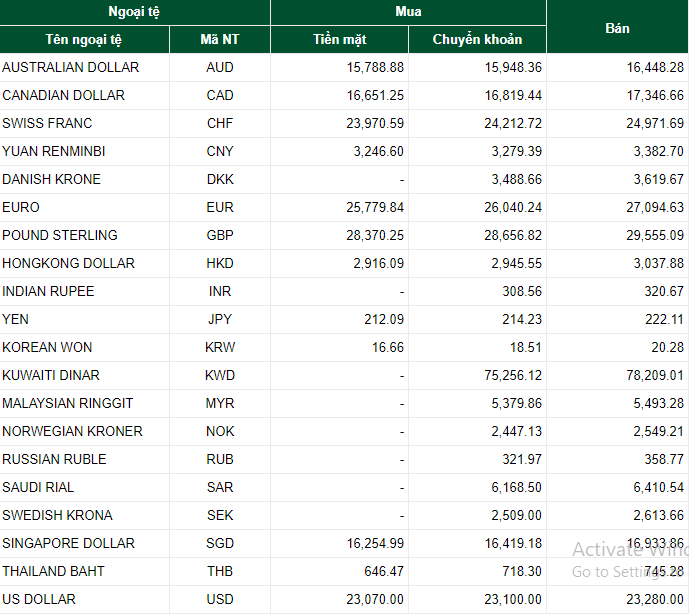Click the SWISS FRANC transfer rate 24,212.72
This screenshot has width=689, height=615.
tap(510, 123)
